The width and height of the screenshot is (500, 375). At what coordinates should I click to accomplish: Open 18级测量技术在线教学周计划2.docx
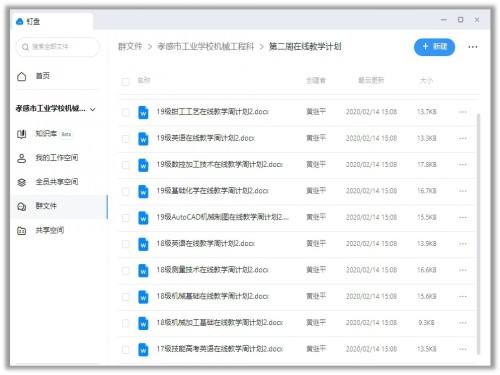tap(213, 270)
